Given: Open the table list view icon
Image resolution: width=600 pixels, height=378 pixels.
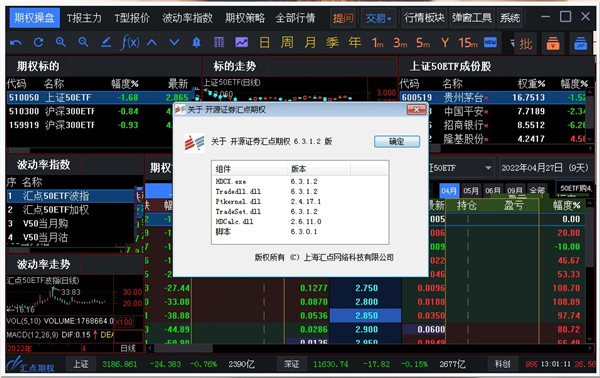Looking at the screenshot, I should [219, 42].
